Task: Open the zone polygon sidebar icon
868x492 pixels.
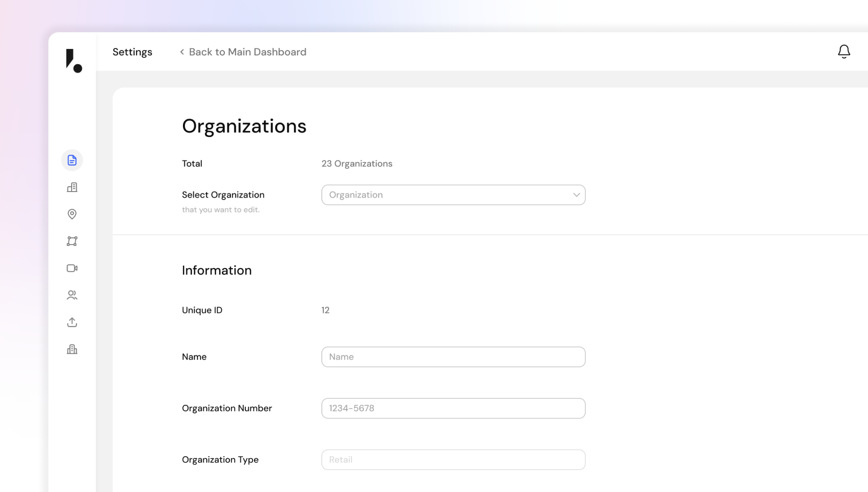Action: pyautogui.click(x=72, y=241)
